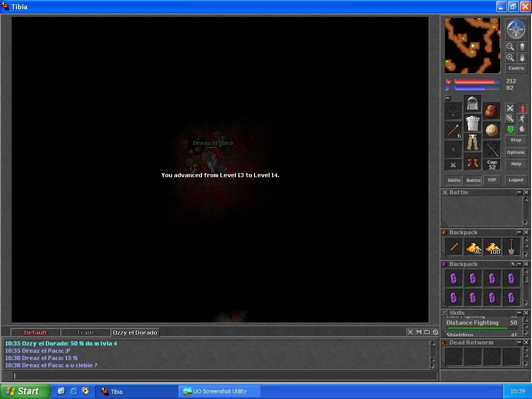The width and height of the screenshot is (532, 399).
Task: Open the channel list from the chat bar
Action: pos(427,332)
